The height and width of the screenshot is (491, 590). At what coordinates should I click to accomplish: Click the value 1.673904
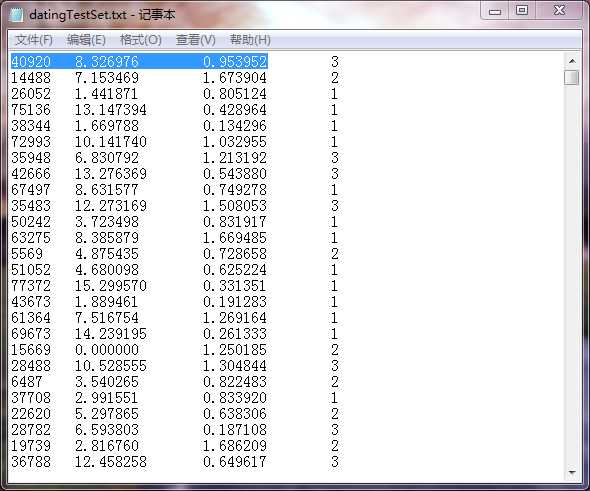235,78
